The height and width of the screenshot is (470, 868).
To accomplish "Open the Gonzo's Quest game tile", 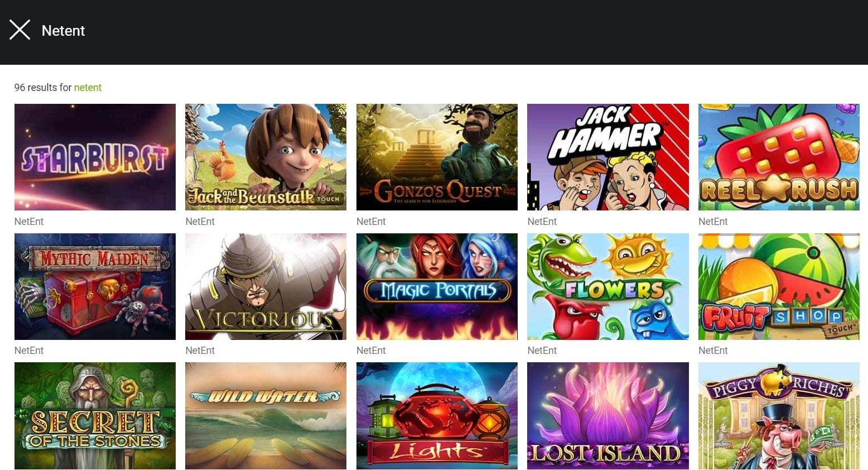I will point(437,157).
